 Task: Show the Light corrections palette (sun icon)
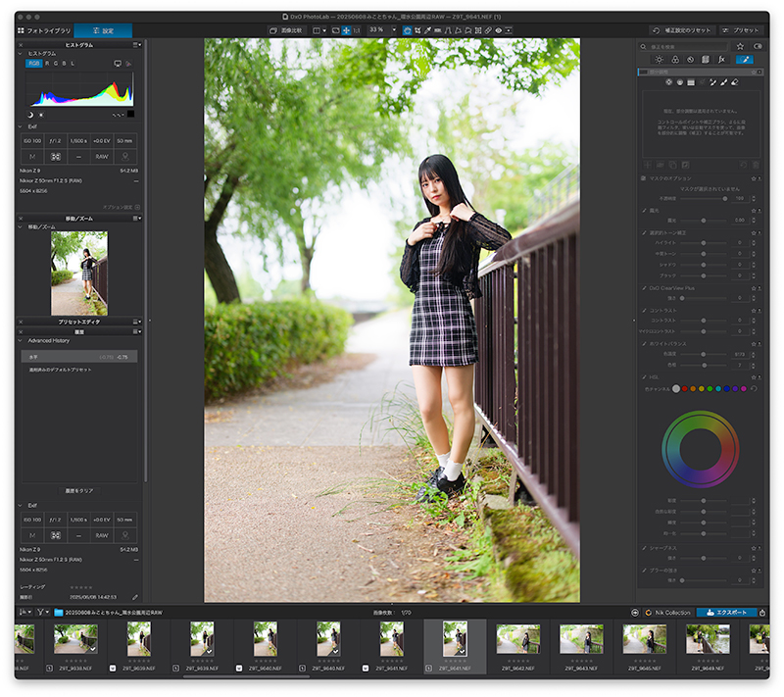[659, 60]
